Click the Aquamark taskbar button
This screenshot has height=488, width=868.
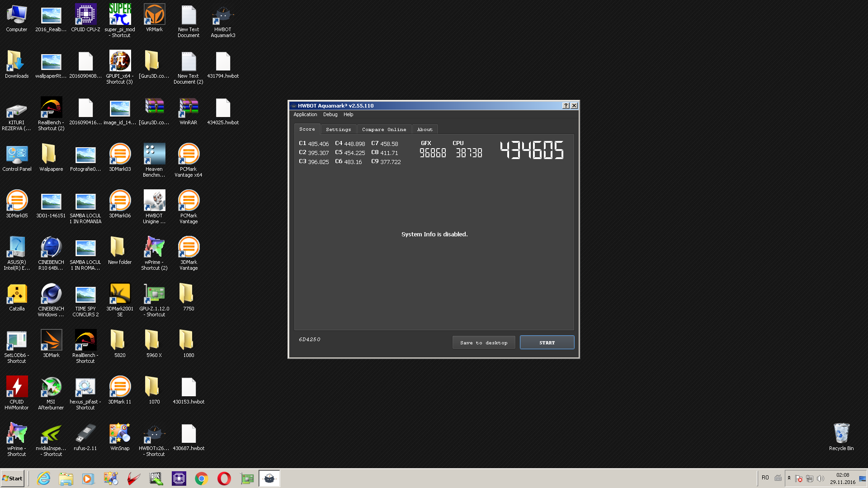(269, 478)
